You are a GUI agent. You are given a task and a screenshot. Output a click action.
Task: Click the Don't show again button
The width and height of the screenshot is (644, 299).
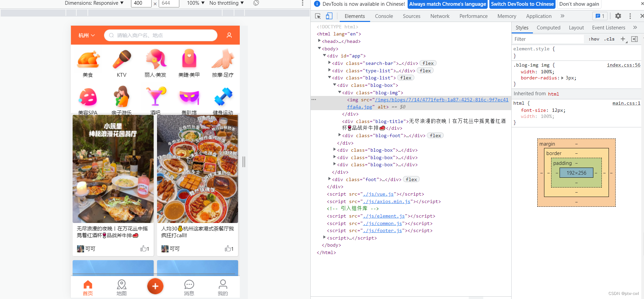[579, 4]
